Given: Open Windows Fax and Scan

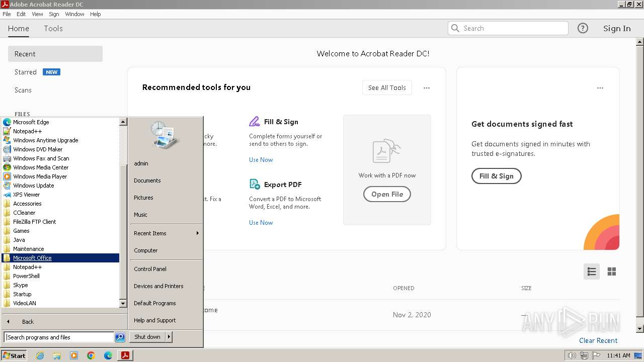Looking at the screenshot, I should (60, 158).
